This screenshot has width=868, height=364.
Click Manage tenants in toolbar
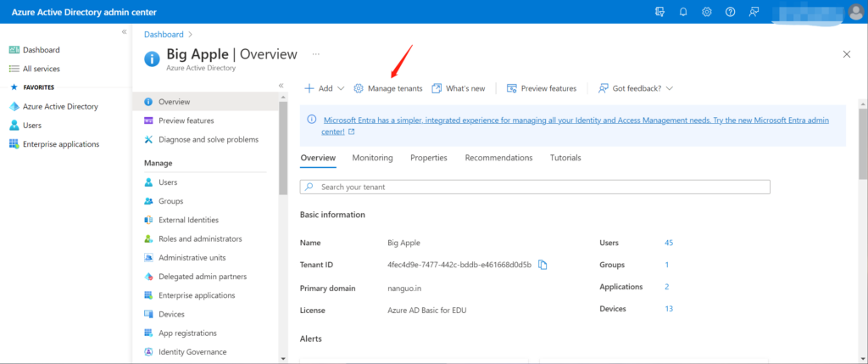388,88
